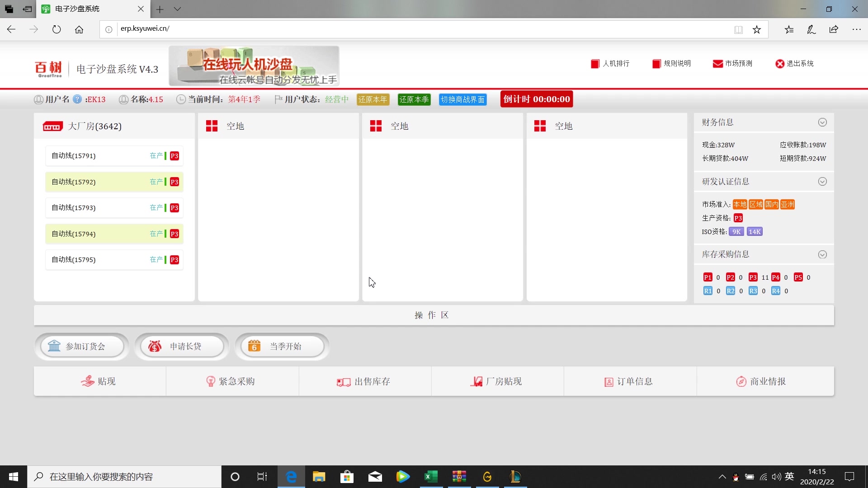Open the 市场预测 market forecast

coord(732,64)
